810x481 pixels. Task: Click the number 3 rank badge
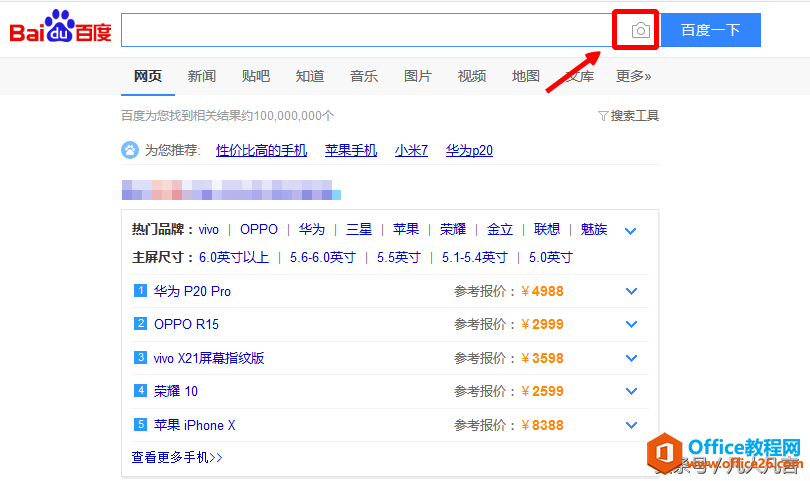[140, 358]
